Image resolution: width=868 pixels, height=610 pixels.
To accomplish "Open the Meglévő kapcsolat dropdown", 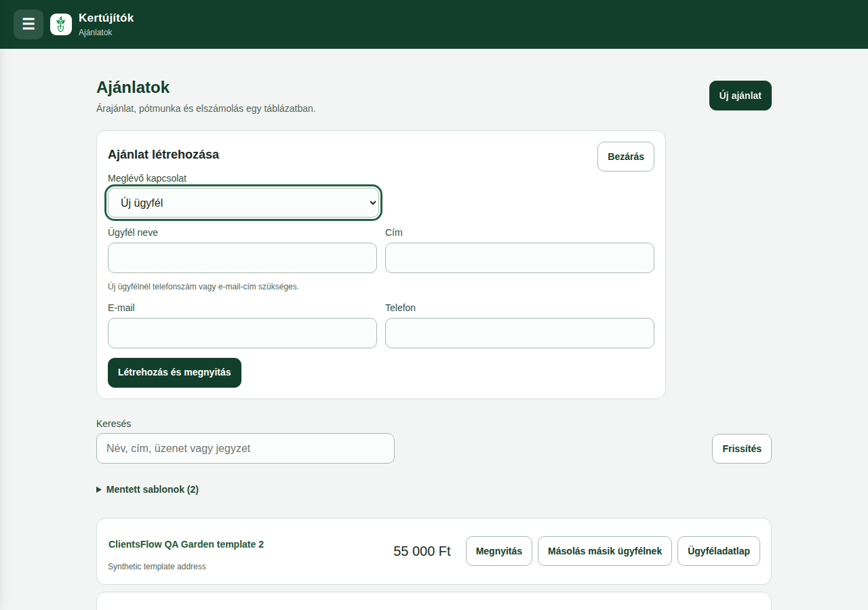I will [243, 203].
